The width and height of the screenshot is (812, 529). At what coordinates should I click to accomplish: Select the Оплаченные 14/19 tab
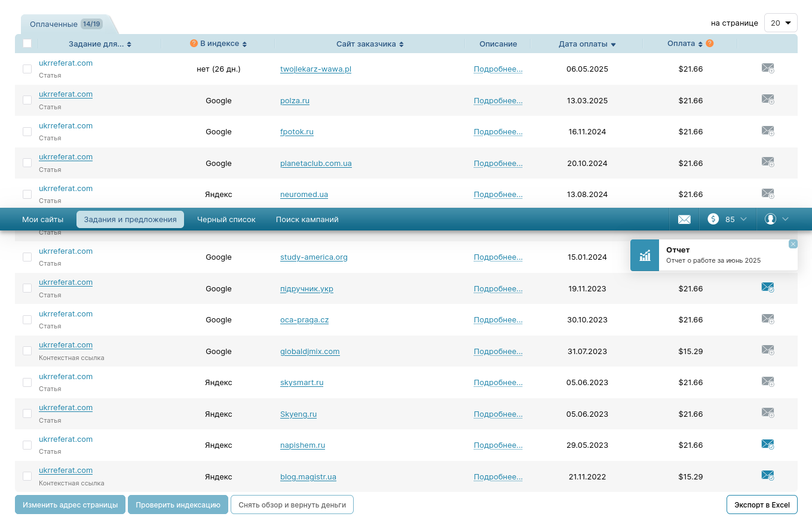point(66,24)
